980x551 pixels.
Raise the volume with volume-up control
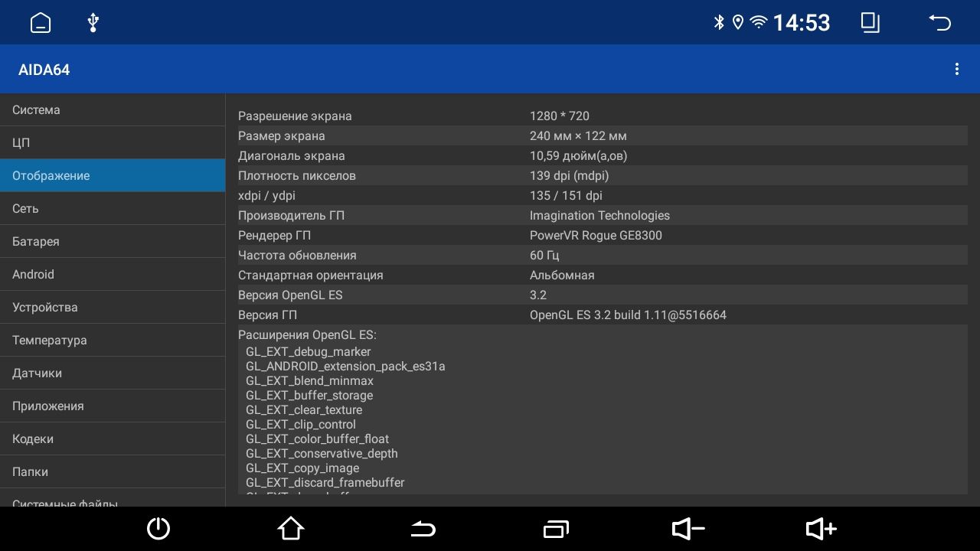point(820,529)
